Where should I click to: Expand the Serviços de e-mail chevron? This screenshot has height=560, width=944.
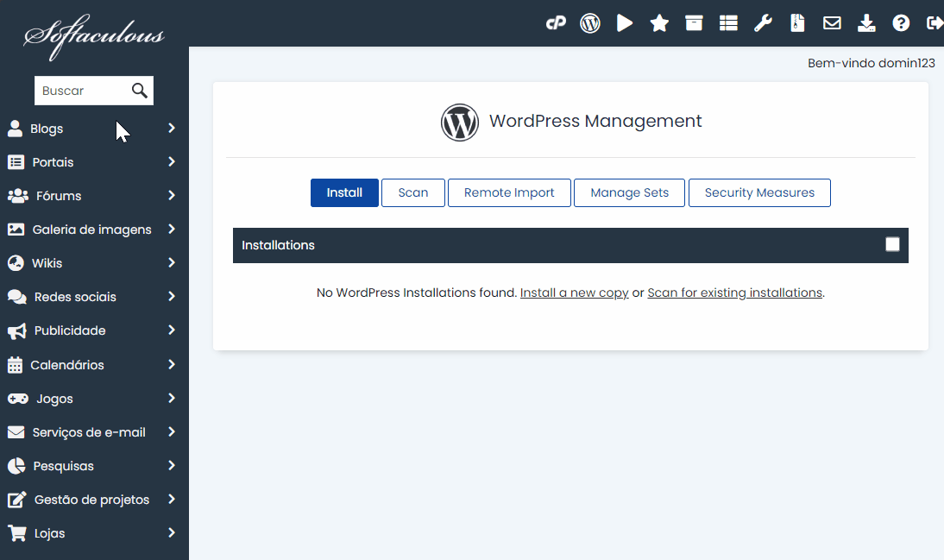(x=172, y=432)
